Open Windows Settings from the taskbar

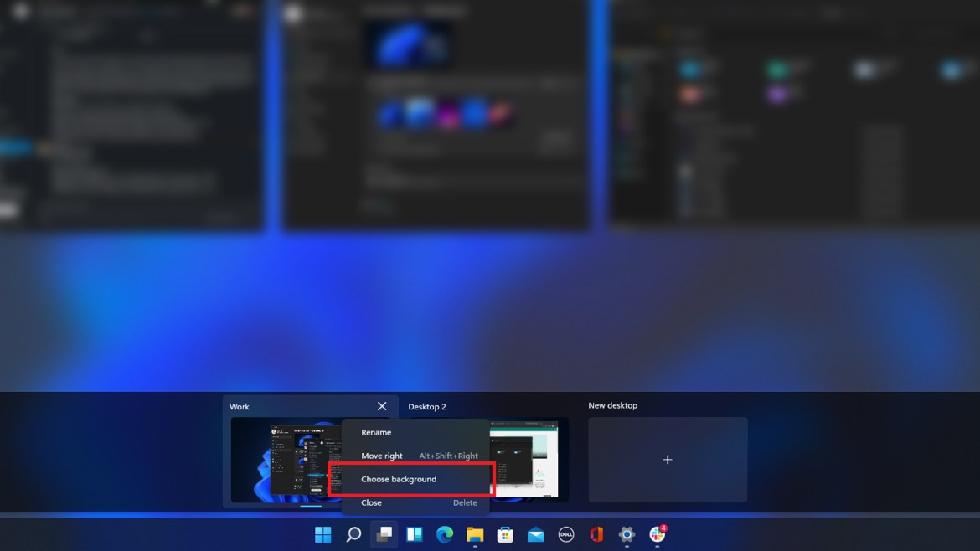click(x=626, y=533)
